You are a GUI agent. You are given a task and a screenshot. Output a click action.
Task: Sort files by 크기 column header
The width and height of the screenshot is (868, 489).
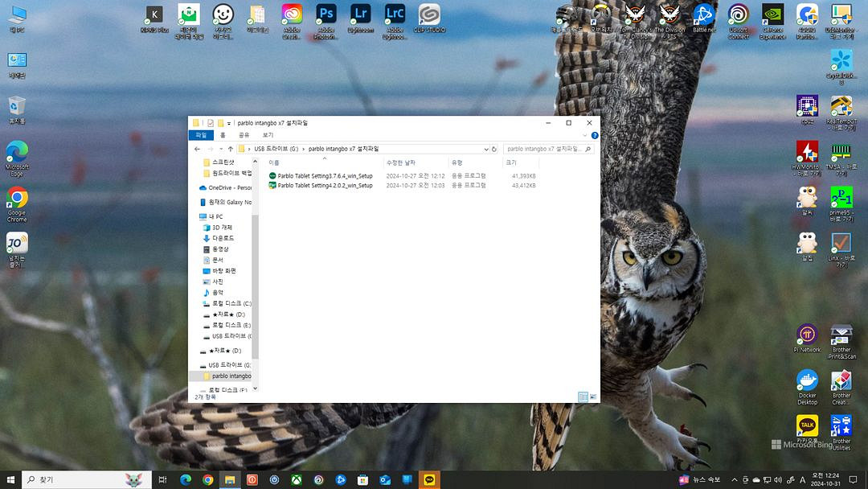(x=520, y=162)
